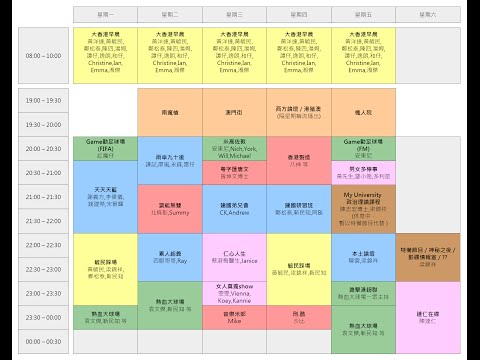Click Wednesday's orange 19:00 programme cell
The width and height of the screenshot is (480, 360).
pos(234,112)
